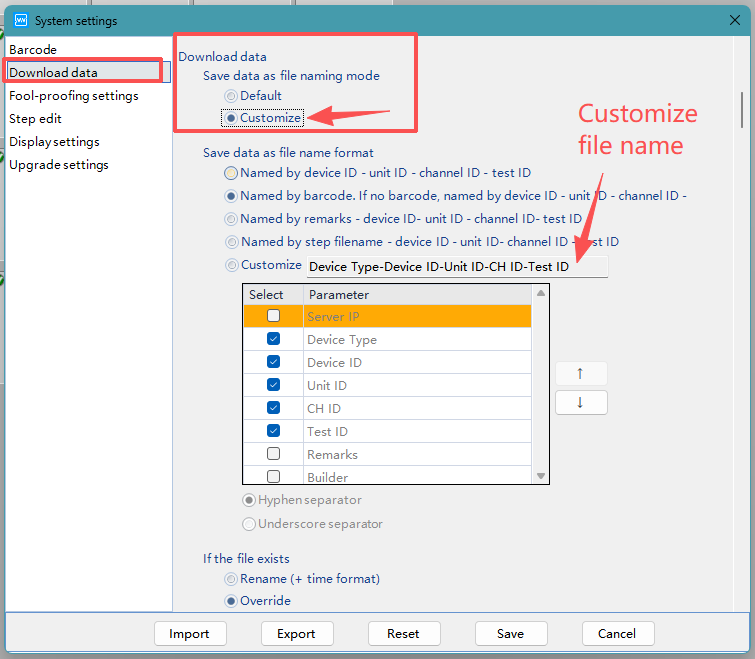The height and width of the screenshot is (659, 755).
Task: Check the Remarks checkbox
Action: (273, 453)
